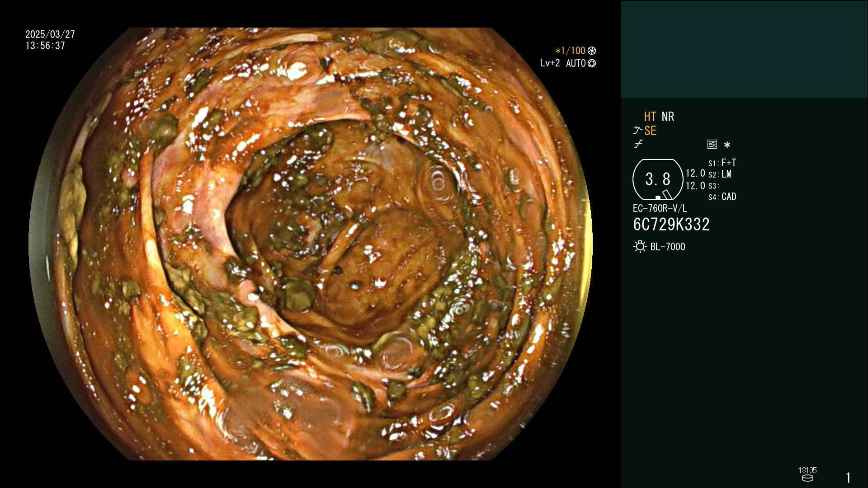Click the BL-7000 light source label

[668, 247]
